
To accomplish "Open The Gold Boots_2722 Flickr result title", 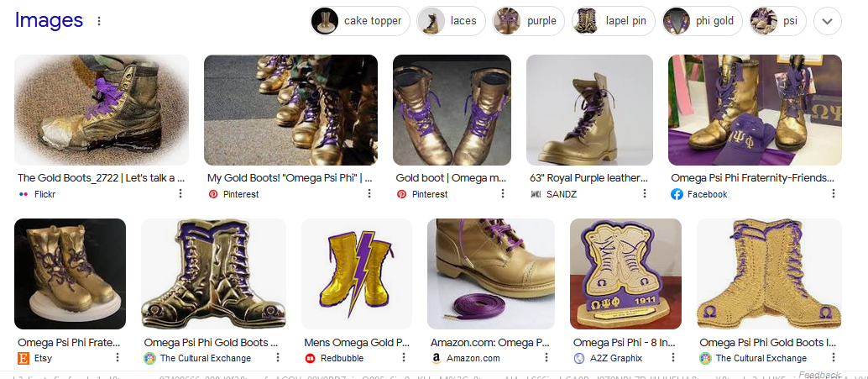I will point(101,178).
